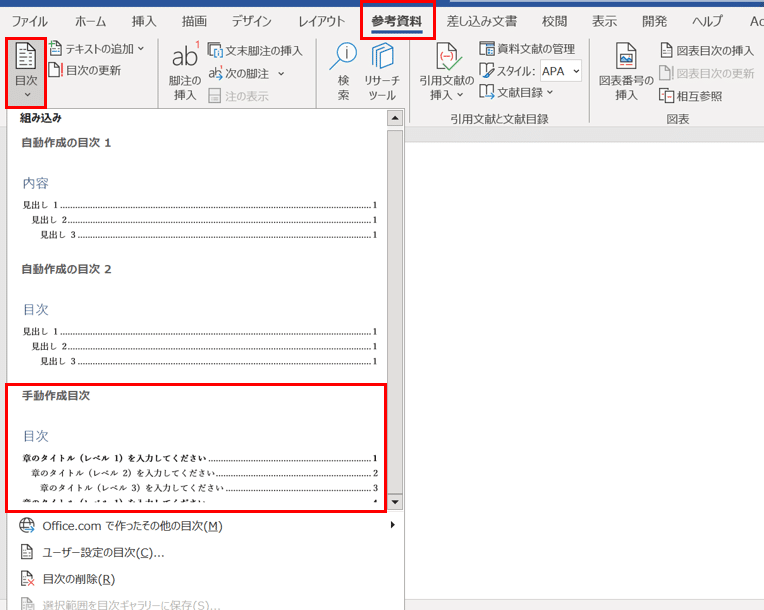Image resolution: width=764 pixels, height=610 pixels.
Task: Select 目次の削除 from the menu
Action: click(x=78, y=578)
